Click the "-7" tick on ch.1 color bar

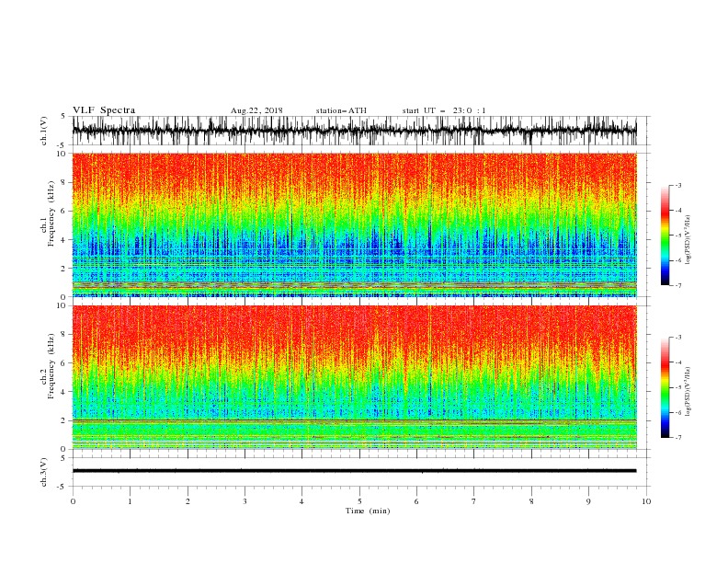tap(677, 285)
